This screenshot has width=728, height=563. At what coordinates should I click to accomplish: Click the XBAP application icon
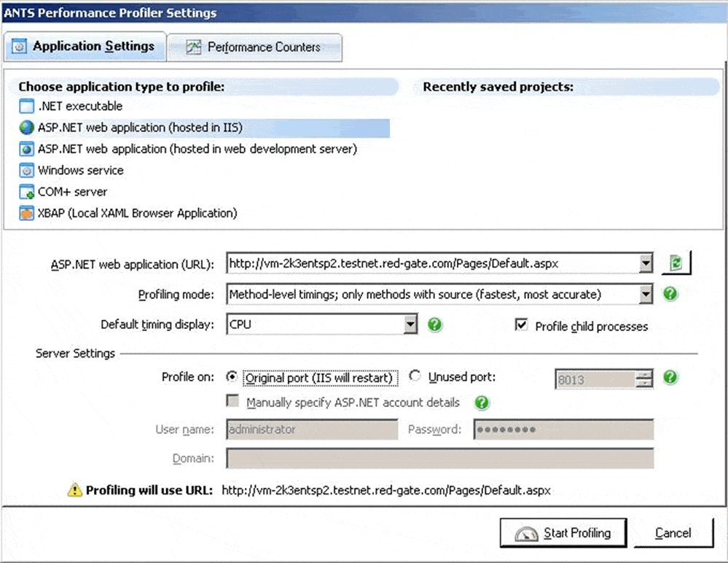point(26,213)
